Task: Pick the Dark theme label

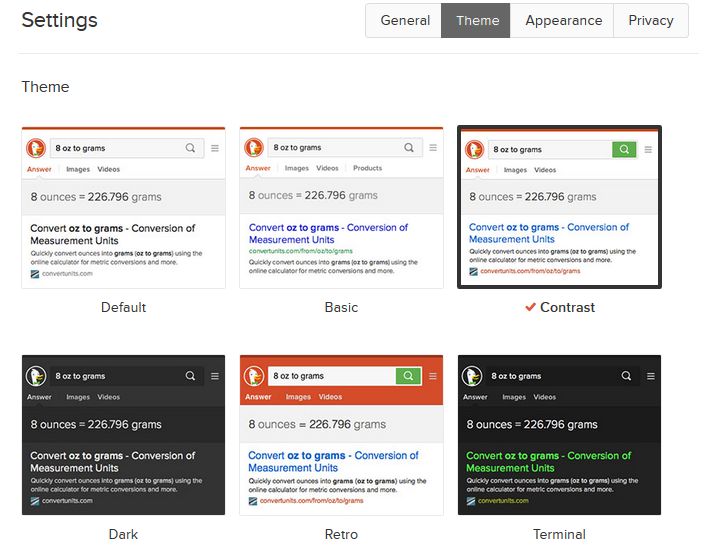Action: coord(123,534)
